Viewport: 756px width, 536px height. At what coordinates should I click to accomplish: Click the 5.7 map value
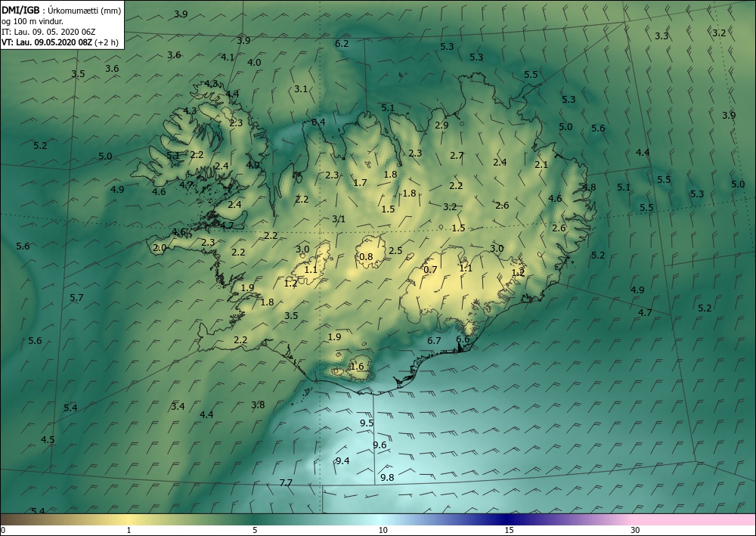pyautogui.click(x=76, y=298)
